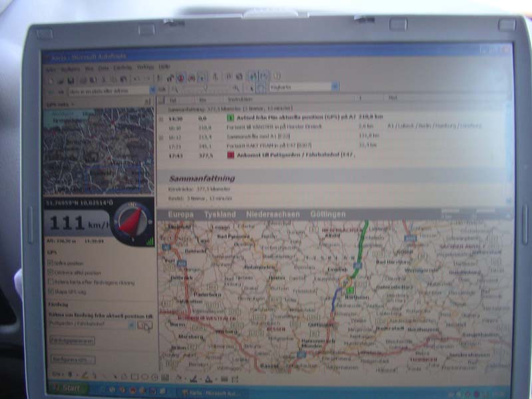Click Europa in the map breadcrumb
Viewport: 532px width, 399px height.
[181, 214]
